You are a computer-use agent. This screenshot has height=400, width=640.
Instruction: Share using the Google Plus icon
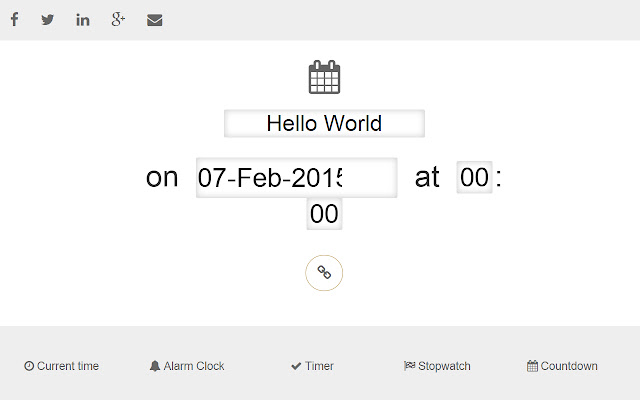tap(118, 20)
